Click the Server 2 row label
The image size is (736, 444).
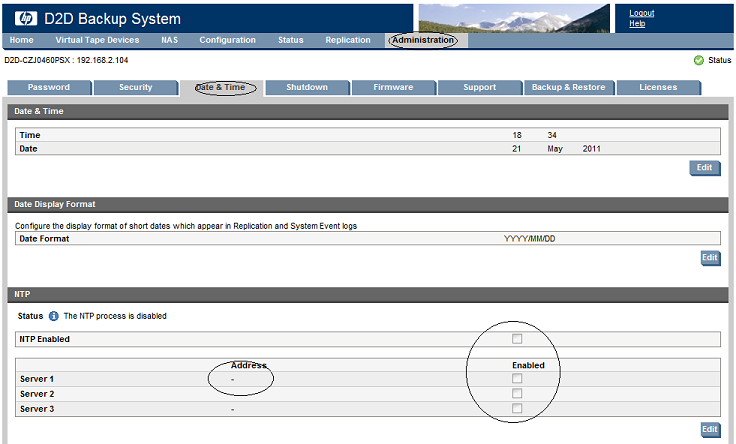coord(37,394)
